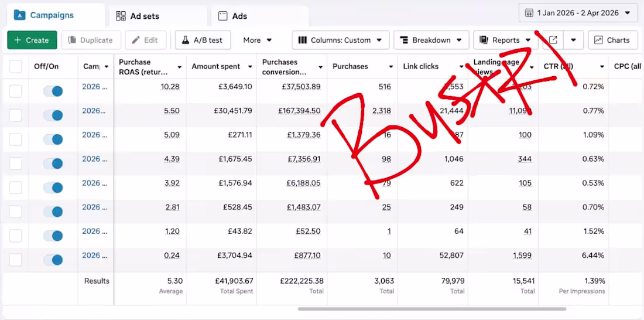Image resolution: width=644 pixels, height=320 pixels.
Task: Click the Ad sets grid icon
Action: (x=121, y=16)
